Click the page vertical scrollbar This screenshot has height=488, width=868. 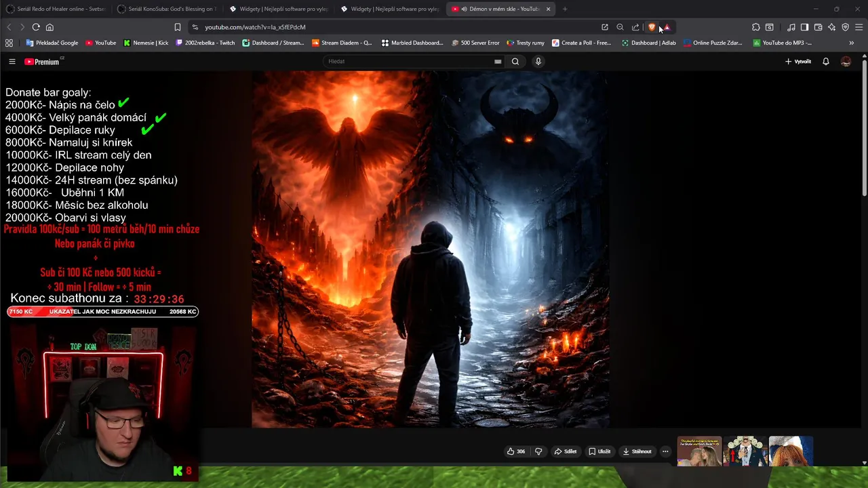click(x=864, y=129)
